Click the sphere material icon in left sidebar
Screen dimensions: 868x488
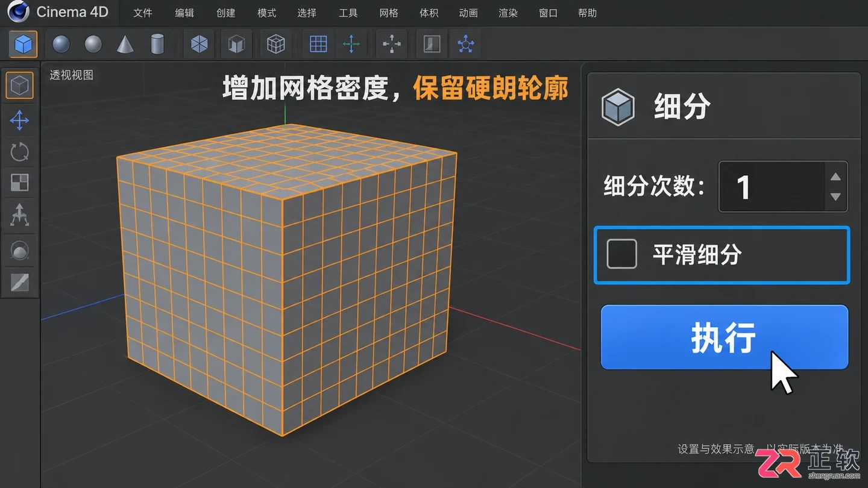(x=20, y=251)
